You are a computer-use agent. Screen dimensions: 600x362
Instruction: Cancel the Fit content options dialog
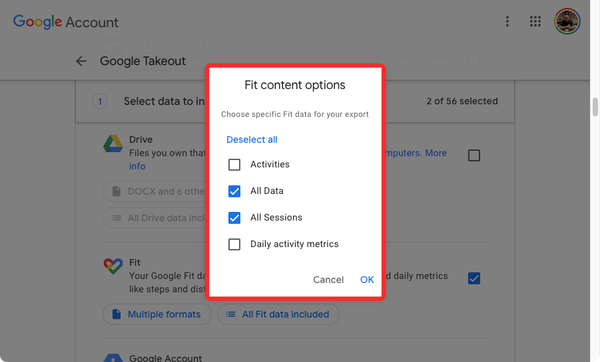328,280
